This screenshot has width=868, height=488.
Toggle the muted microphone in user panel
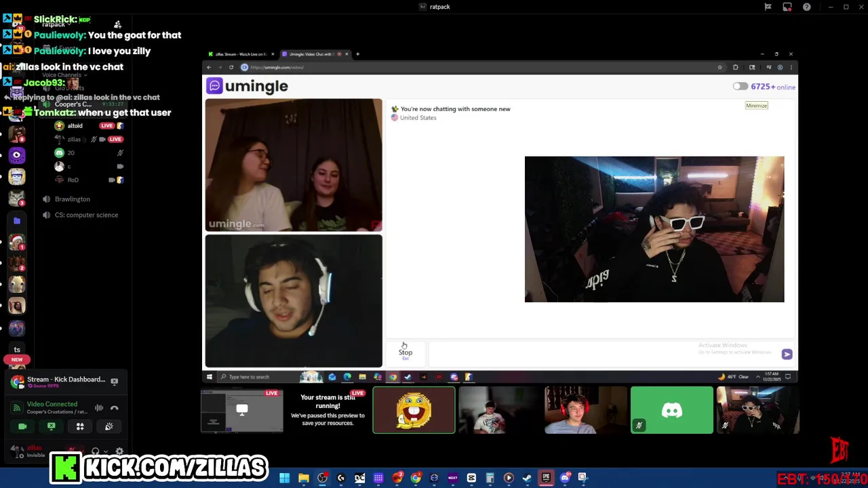(73, 451)
